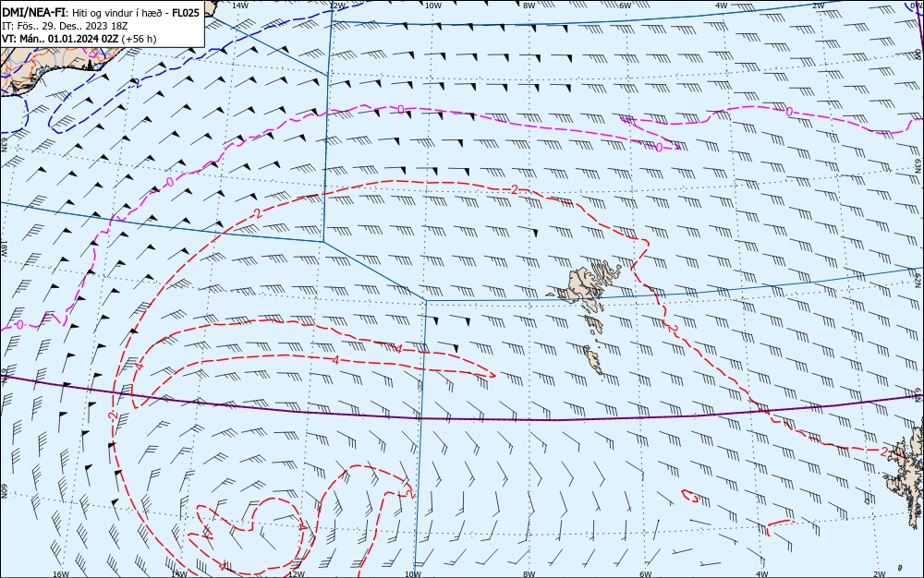
Task: Click the '(+56 h)' forecast offset text
Action: [140, 39]
